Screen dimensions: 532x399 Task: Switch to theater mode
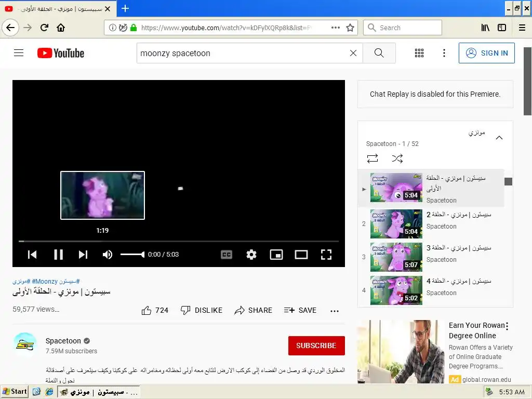[301, 255]
